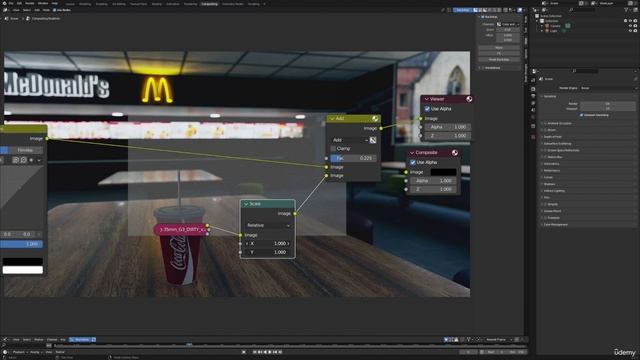This screenshot has height=360, width=640.
Task: Click the curve zoom-in icon on left node
Action: (16, 160)
